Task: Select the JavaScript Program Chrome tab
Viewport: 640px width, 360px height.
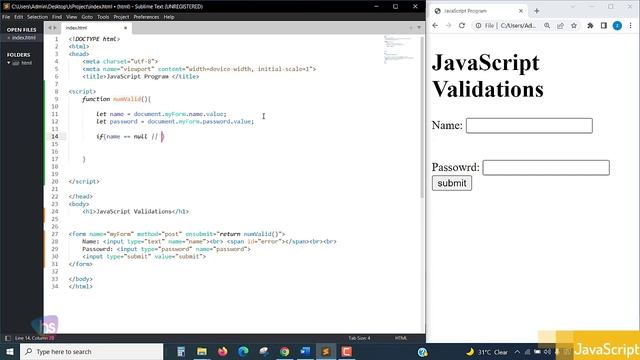Action: pos(478,11)
